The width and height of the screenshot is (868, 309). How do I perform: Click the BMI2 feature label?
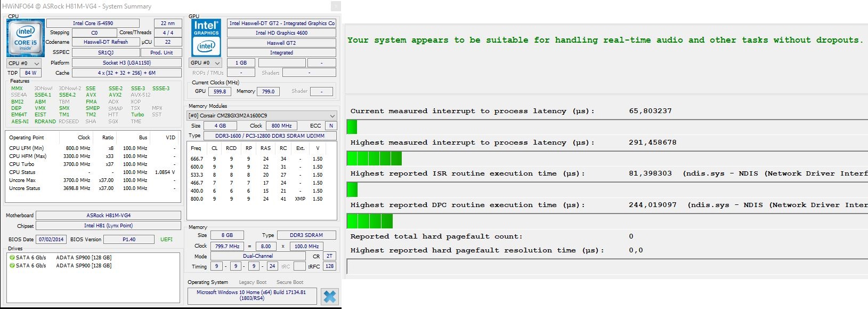tap(17, 101)
